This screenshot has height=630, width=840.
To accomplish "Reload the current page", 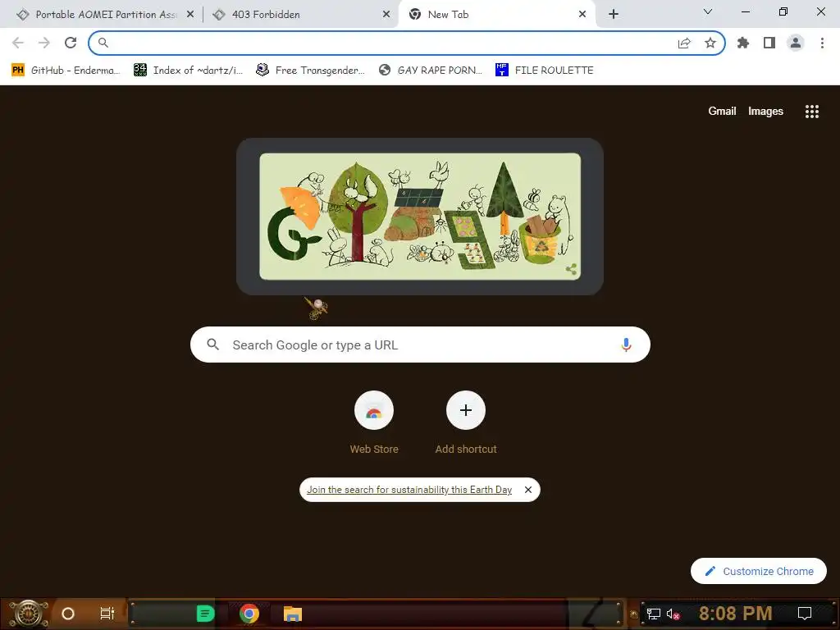I will coord(71,43).
